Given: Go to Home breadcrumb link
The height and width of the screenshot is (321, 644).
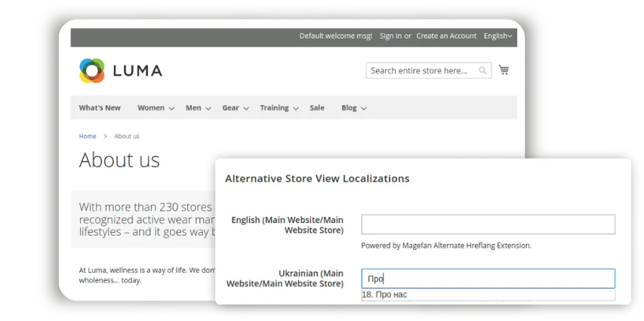Looking at the screenshot, I should point(88,136).
